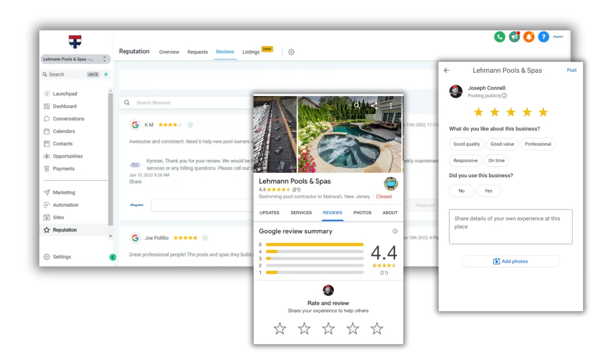
Task: Click Lehmann Pools & Spas profile thumbnail
Action: click(390, 184)
